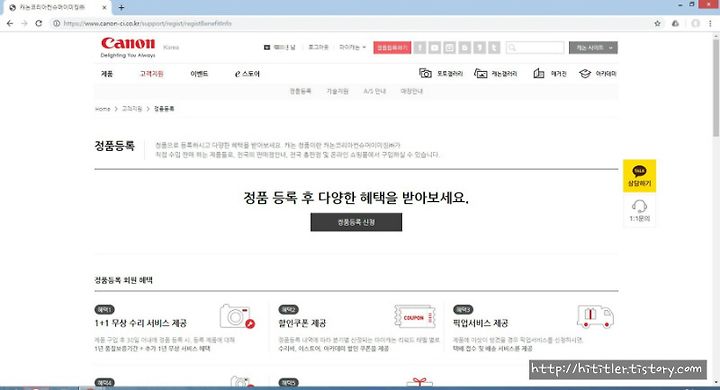Open the browser menu dots icon
This screenshot has width=720, height=390.
pos(710,23)
